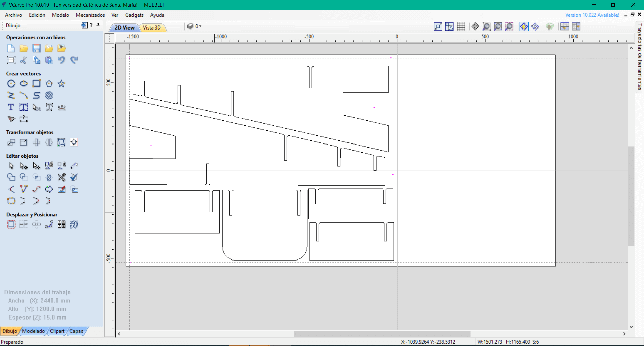Cut selection with the scissors icon in file operations
644x346 pixels.
[23, 60]
